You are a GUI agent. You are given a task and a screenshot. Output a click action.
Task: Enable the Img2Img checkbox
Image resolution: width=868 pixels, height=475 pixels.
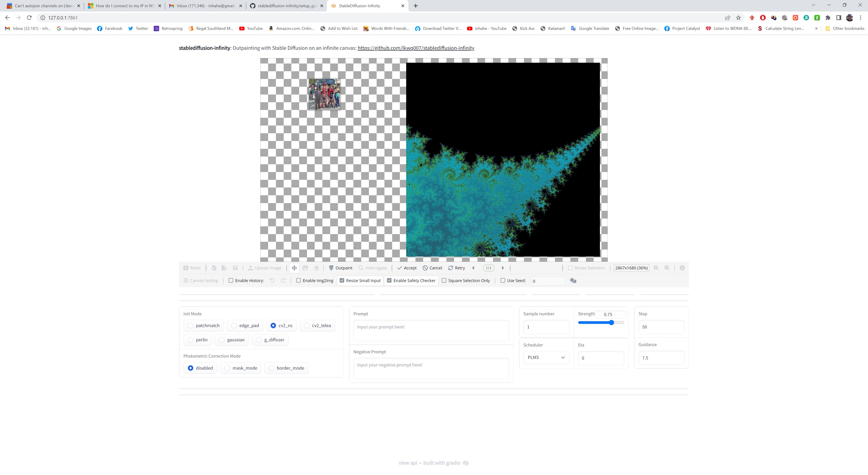(299, 280)
